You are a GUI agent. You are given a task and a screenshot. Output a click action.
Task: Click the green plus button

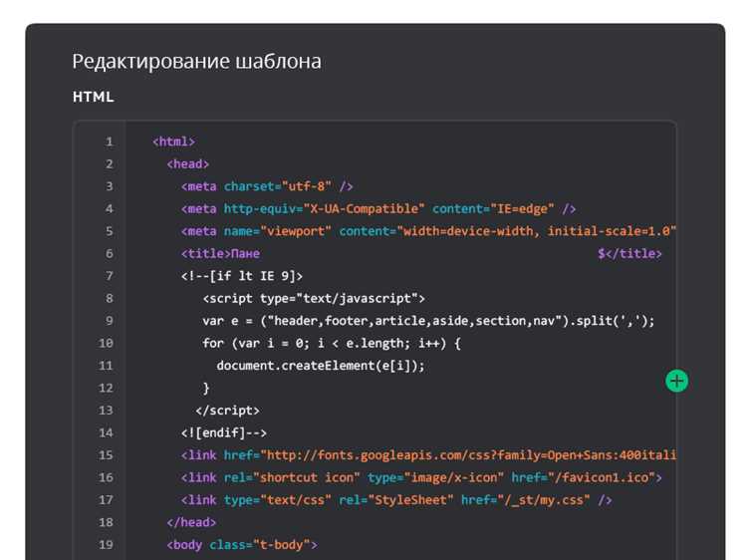tap(676, 381)
